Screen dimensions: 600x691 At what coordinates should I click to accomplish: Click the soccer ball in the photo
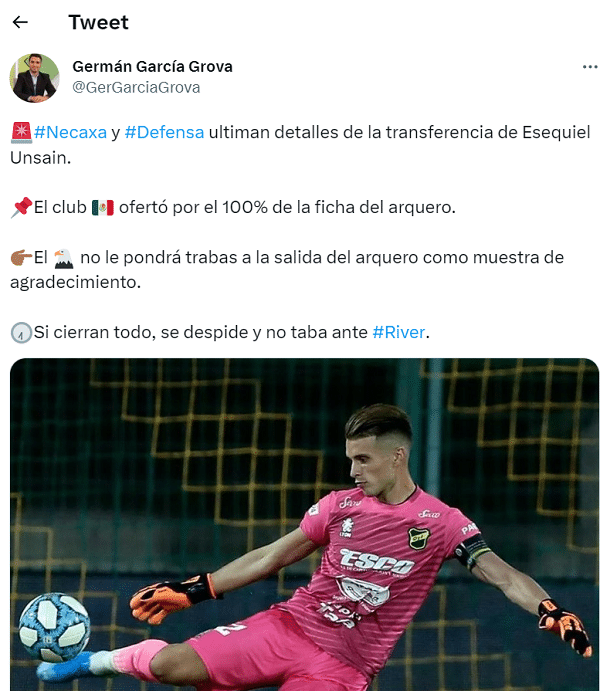point(54,627)
